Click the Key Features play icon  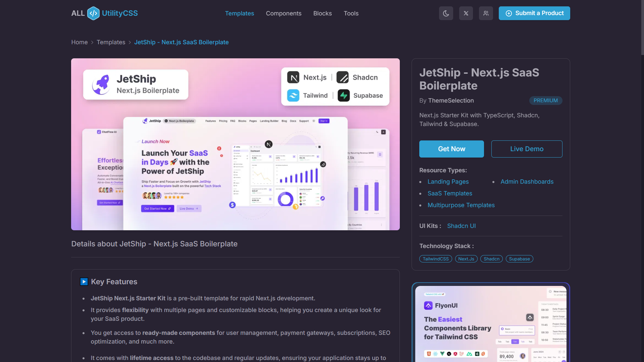[x=84, y=282]
